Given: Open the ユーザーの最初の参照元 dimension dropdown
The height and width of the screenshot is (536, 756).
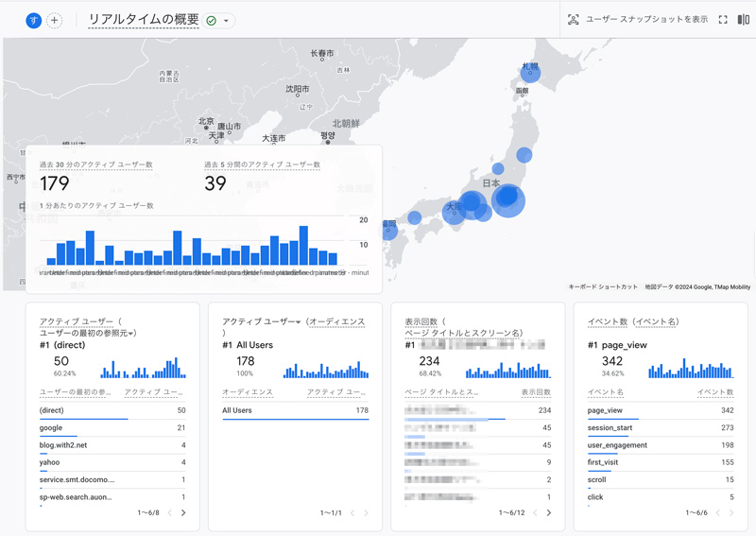Looking at the screenshot, I should click(88, 333).
